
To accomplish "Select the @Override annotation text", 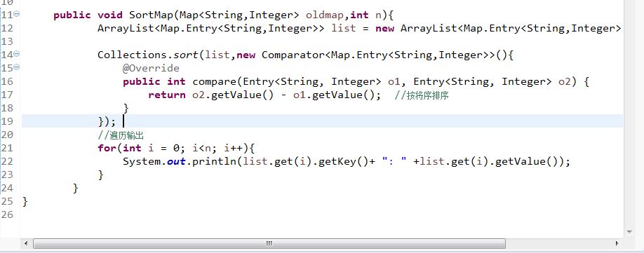I will click(x=151, y=68).
